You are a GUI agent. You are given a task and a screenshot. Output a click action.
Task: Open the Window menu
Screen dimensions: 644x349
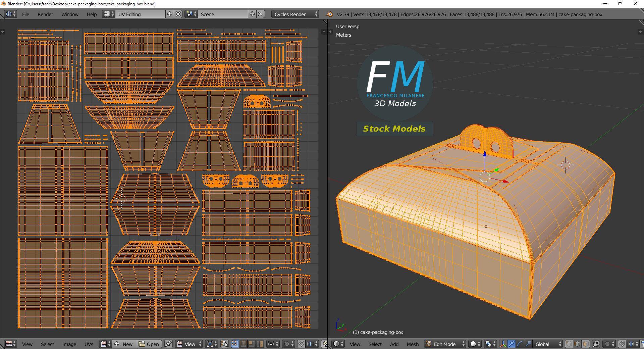[x=70, y=14]
